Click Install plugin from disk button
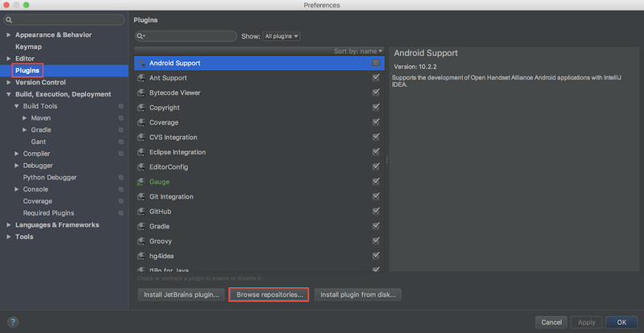Image resolution: width=644 pixels, height=333 pixels. coord(357,294)
